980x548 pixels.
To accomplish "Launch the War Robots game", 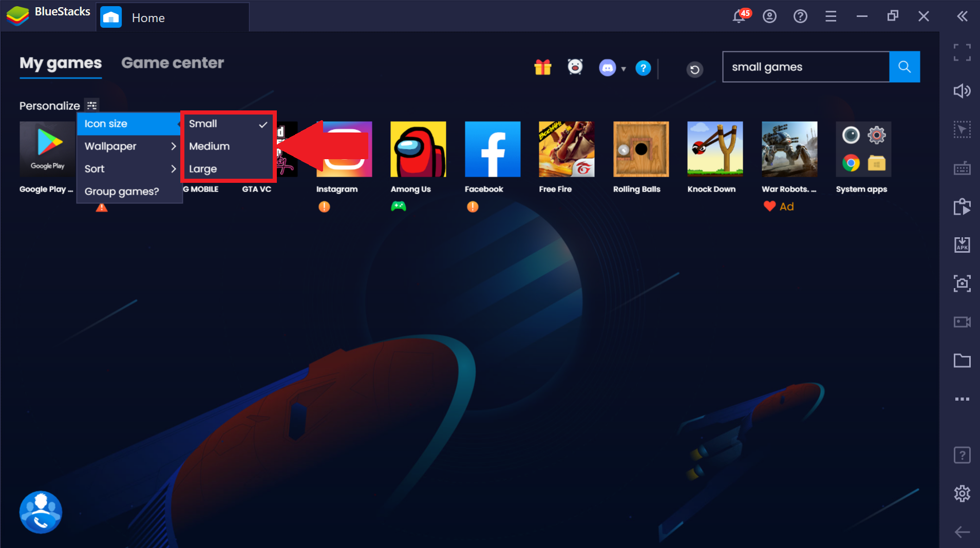I will [x=789, y=149].
